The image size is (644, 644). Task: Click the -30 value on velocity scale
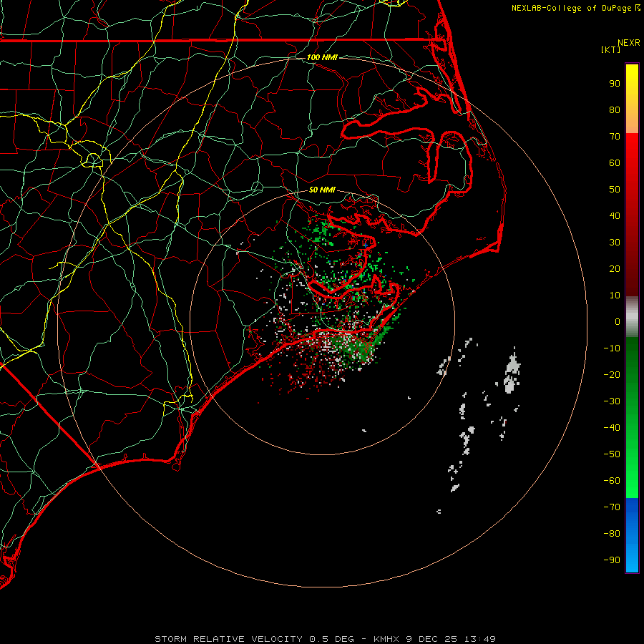(x=612, y=401)
